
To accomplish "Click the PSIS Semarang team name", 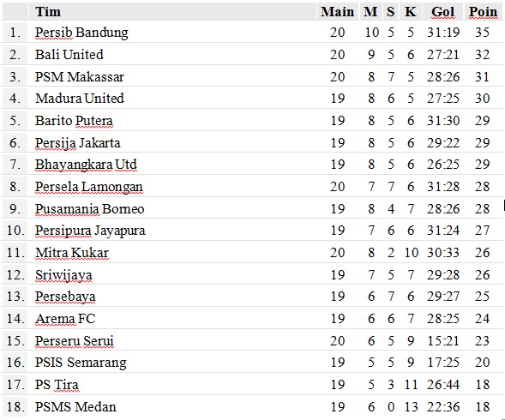I will 81,363.
